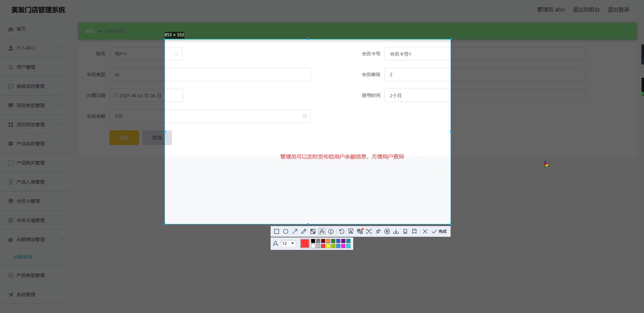This screenshot has height=313, width=644.
Task: Open the 首页 sidebar menu item
Action: [35, 29]
